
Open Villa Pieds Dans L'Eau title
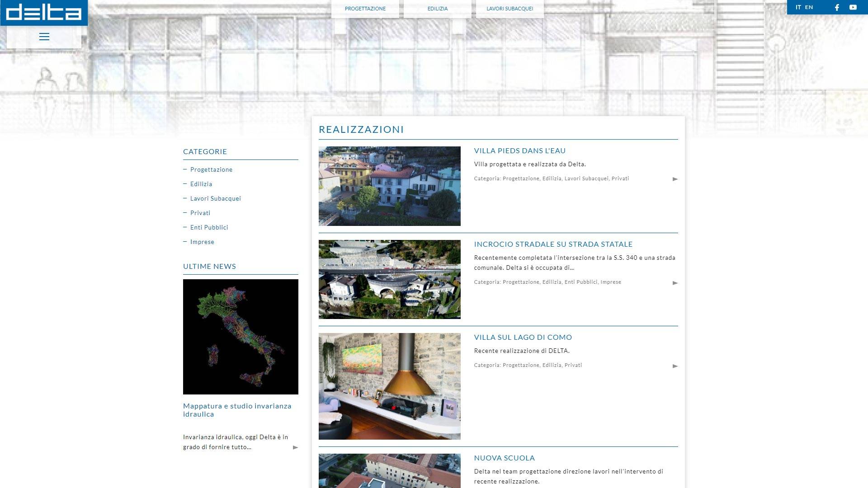pos(520,150)
